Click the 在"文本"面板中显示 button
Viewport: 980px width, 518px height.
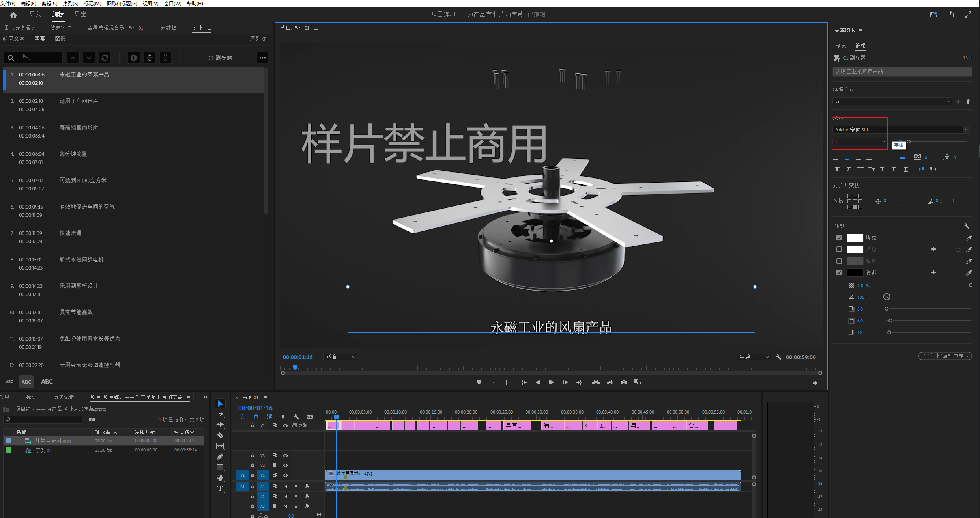[945, 356]
